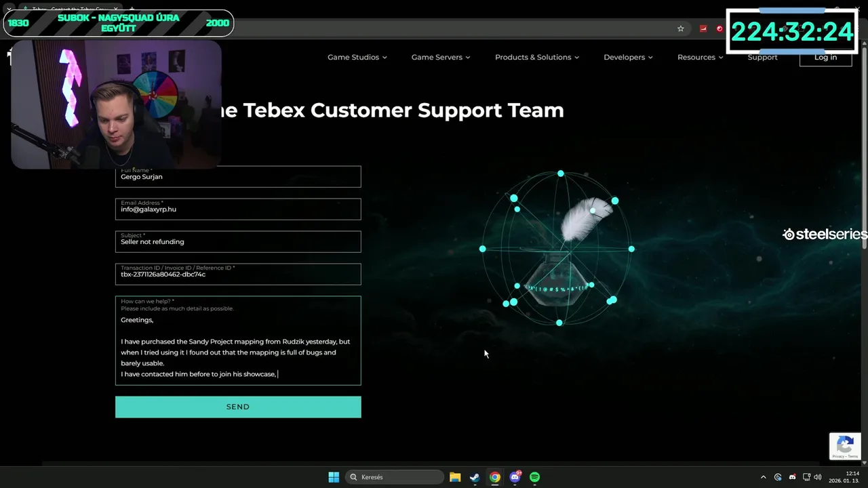This screenshot has width=868, height=488.
Task: Click the reCAPTCHA badge
Action: [845, 447]
